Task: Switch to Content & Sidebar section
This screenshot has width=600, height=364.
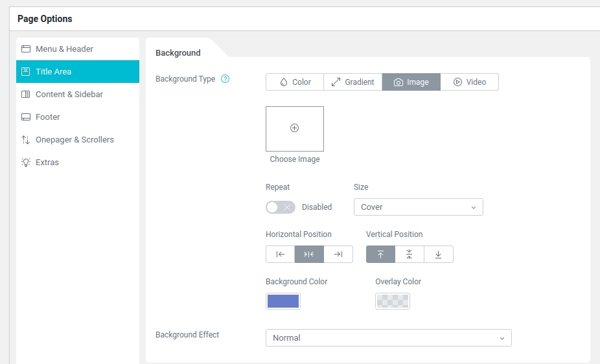Action: click(x=69, y=95)
